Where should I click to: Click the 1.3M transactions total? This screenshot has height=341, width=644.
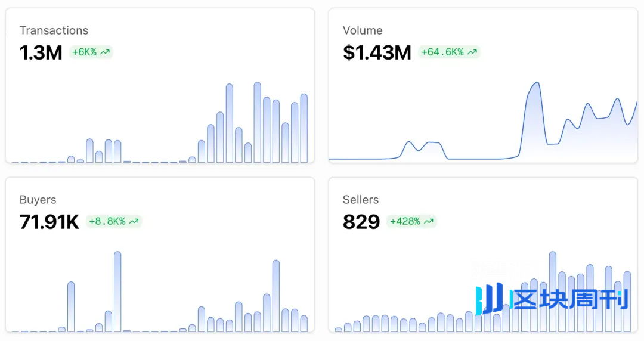tap(41, 52)
